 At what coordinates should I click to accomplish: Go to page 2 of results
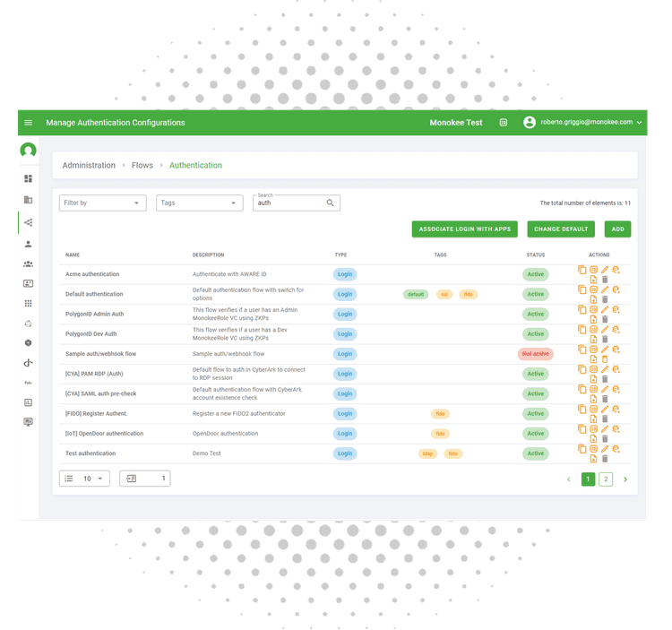click(606, 479)
